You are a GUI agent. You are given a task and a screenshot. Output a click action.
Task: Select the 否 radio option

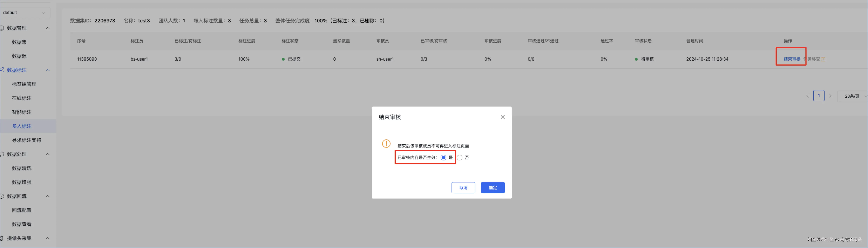(x=460, y=157)
